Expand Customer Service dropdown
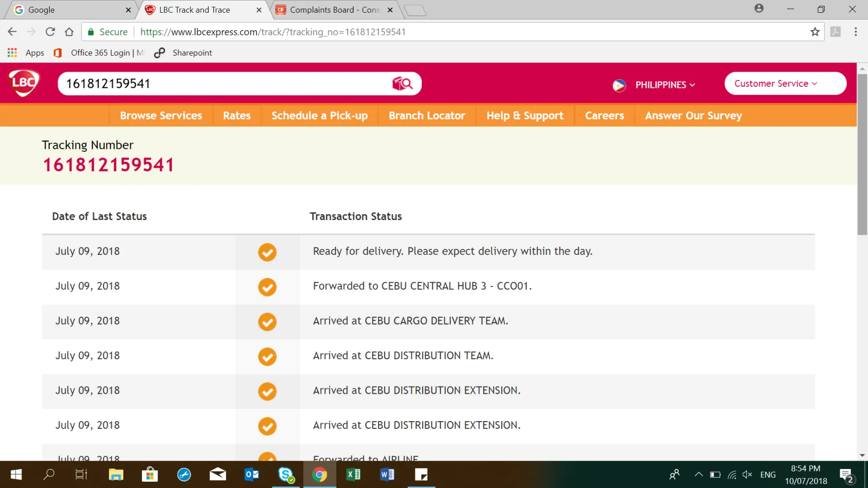Image resolution: width=868 pixels, height=488 pixels. pyautogui.click(x=785, y=83)
